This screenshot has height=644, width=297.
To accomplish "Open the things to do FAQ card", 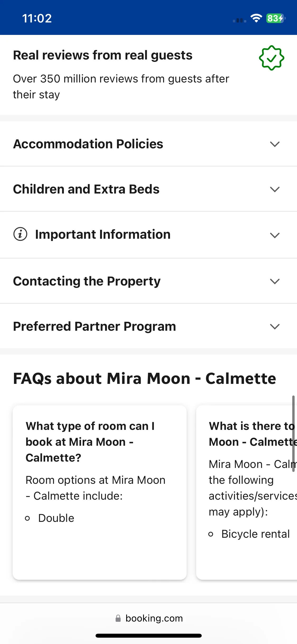I will click(247, 493).
